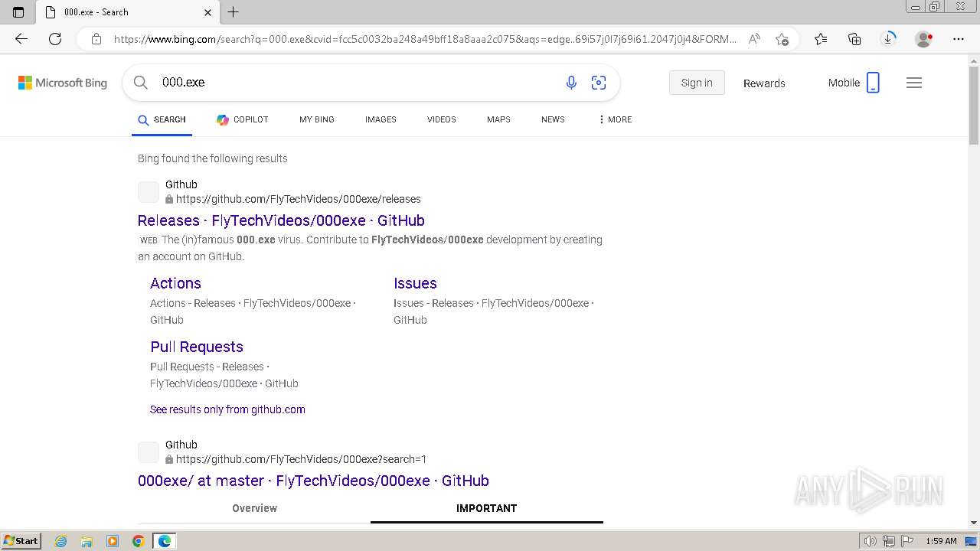Close the 000.exe - Search tab
This screenshot has height=551, width=980.
tap(208, 12)
